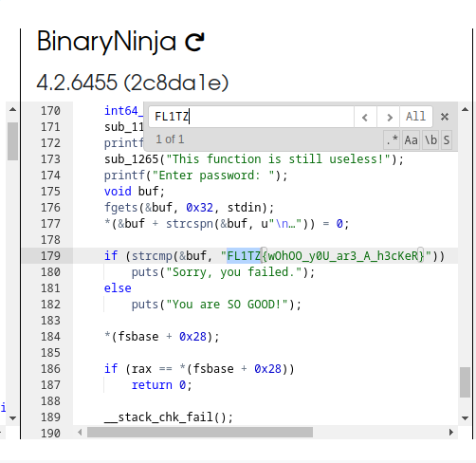Click the horizontal scrollbar right arrow
This screenshot has width=476, height=463.
(x=451, y=432)
